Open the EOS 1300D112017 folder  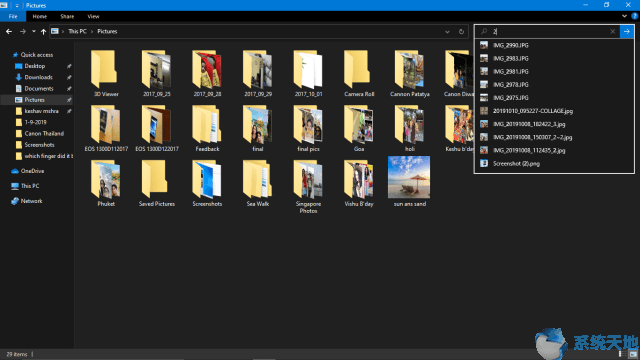point(106,129)
